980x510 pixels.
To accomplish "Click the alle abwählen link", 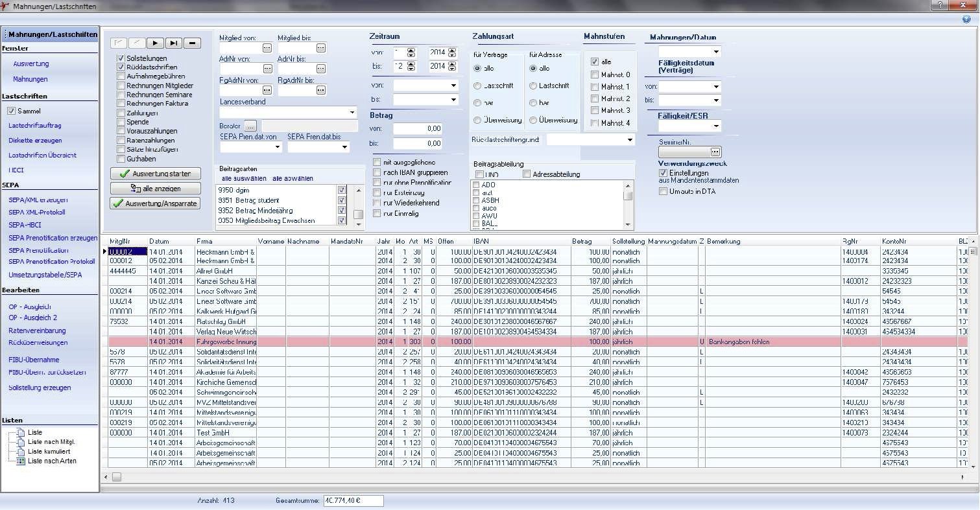I will point(293,178).
